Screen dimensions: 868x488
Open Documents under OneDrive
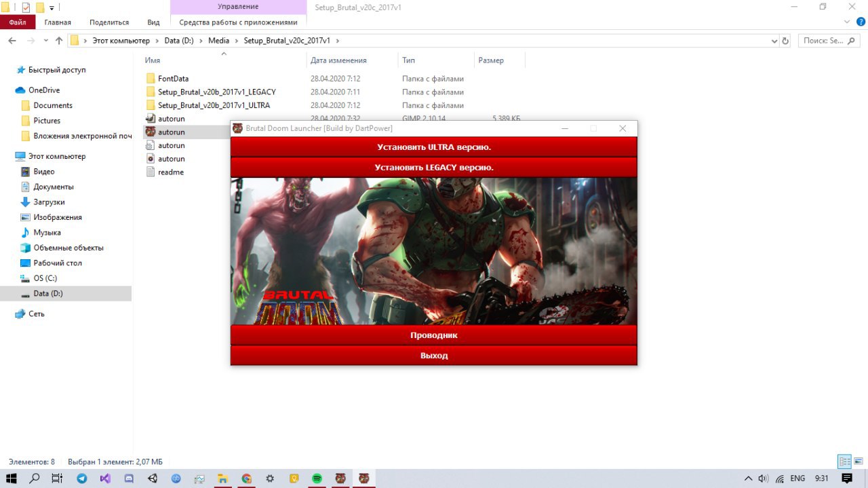click(x=53, y=105)
